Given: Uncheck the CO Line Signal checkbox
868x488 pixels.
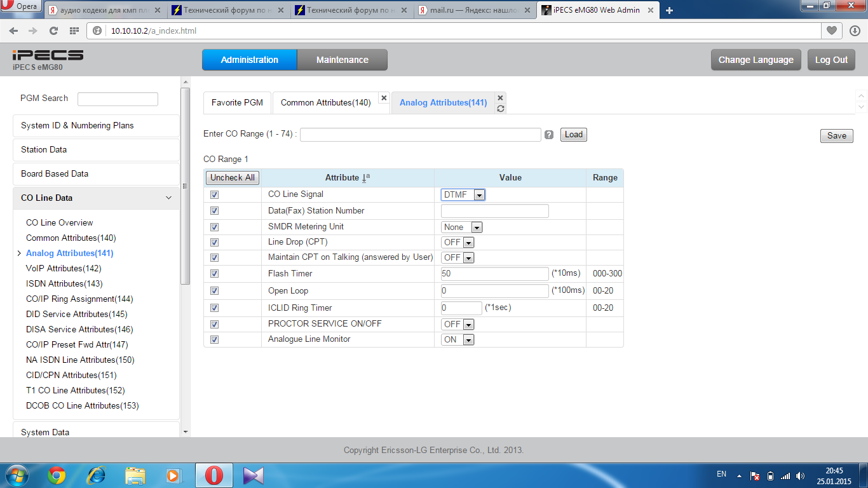Looking at the screenshot, I should pyautogui.click(x=214, y=195).
